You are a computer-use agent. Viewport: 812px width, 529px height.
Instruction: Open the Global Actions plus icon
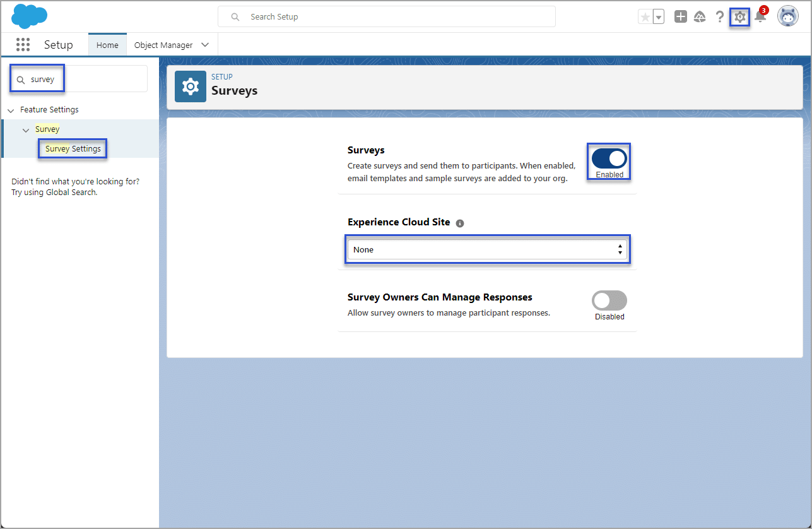(x=680, y=17)
